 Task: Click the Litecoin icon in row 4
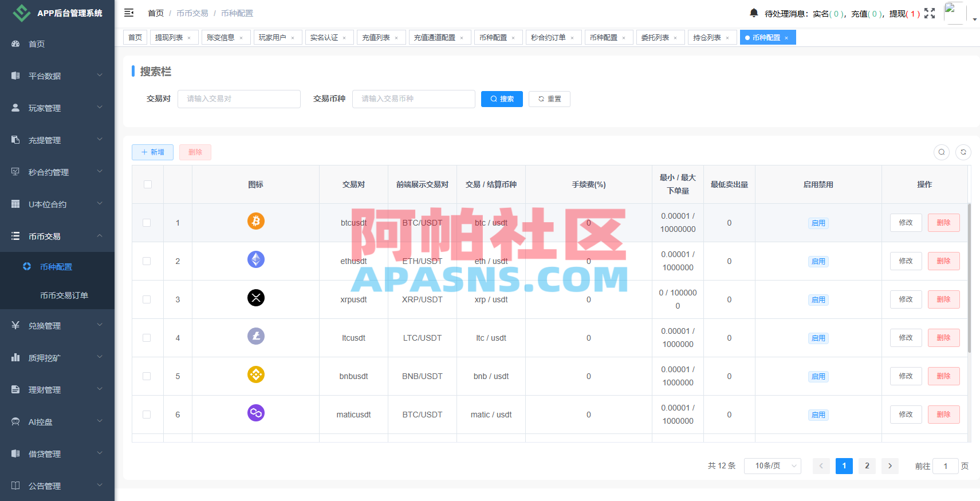pos(256,336)
